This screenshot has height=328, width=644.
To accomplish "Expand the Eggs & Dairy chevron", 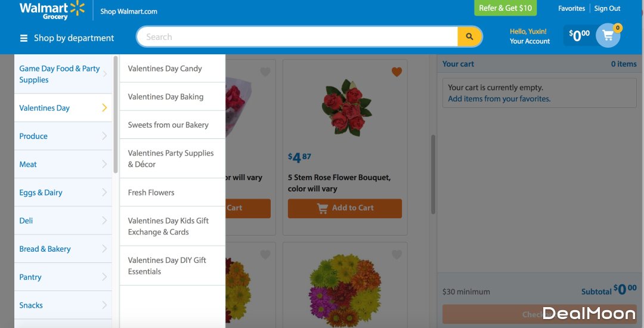I will [104, 192].
